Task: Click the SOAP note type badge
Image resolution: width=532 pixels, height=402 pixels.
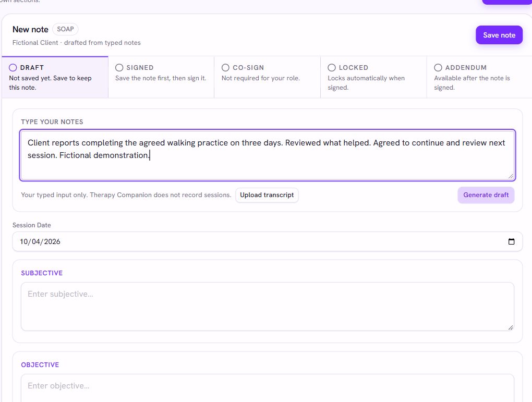Action: [x=66, y=29]
